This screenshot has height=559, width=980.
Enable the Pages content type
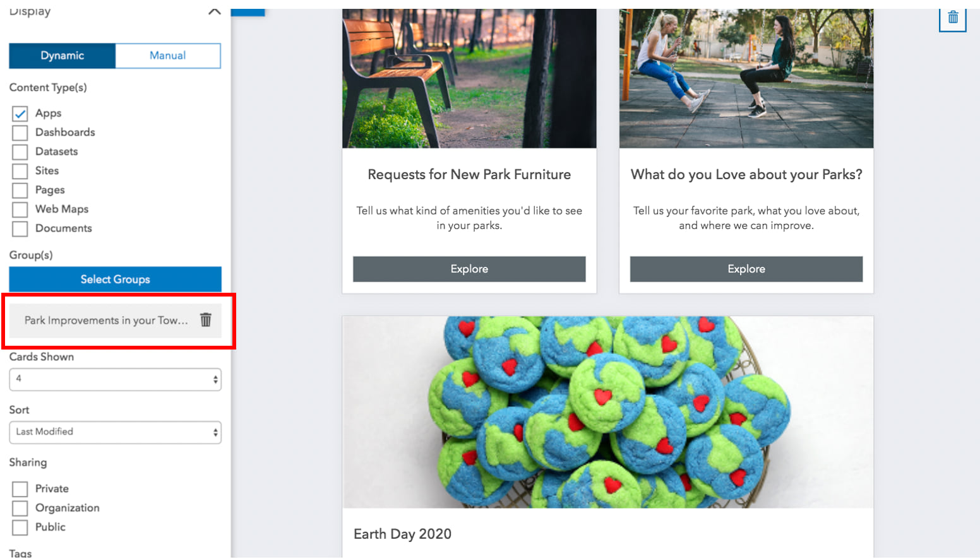[x=20, y=191]
